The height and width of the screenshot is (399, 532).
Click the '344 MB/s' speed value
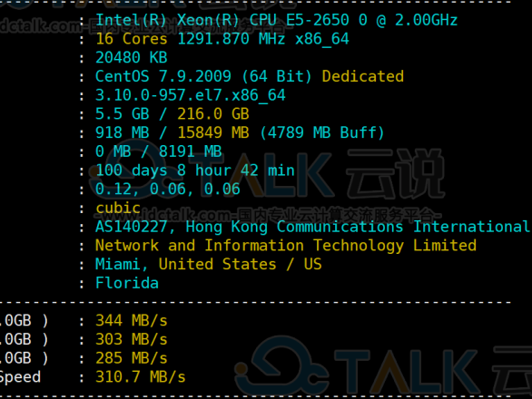[132, 321]
